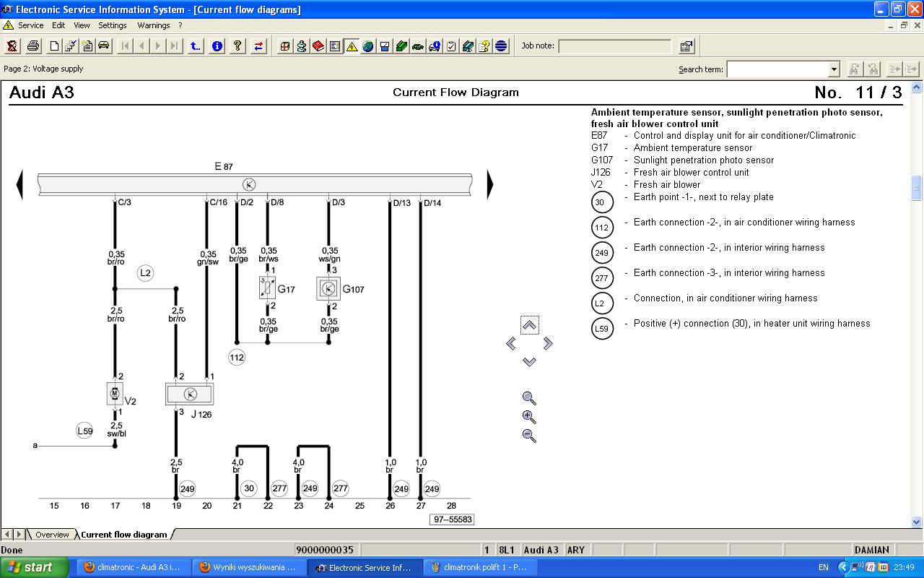This screenshot has width=924, height=578.
Task: Click the Job note input field
Action: coord(614,46)
